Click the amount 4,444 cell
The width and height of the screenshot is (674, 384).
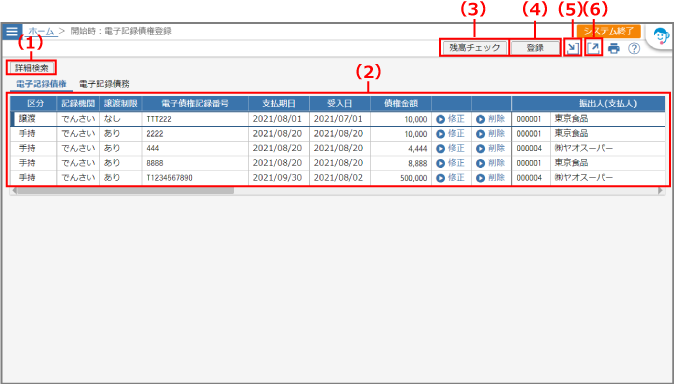point(401,148)
